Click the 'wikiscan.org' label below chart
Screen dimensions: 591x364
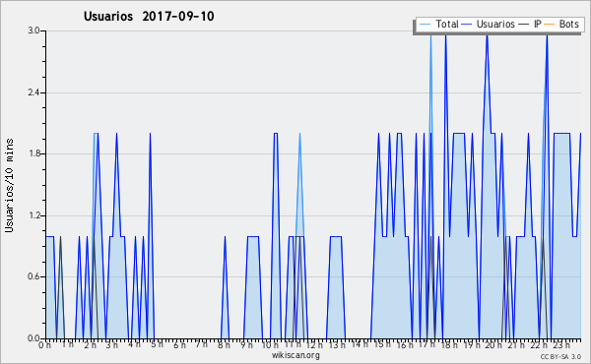point(295,355)
